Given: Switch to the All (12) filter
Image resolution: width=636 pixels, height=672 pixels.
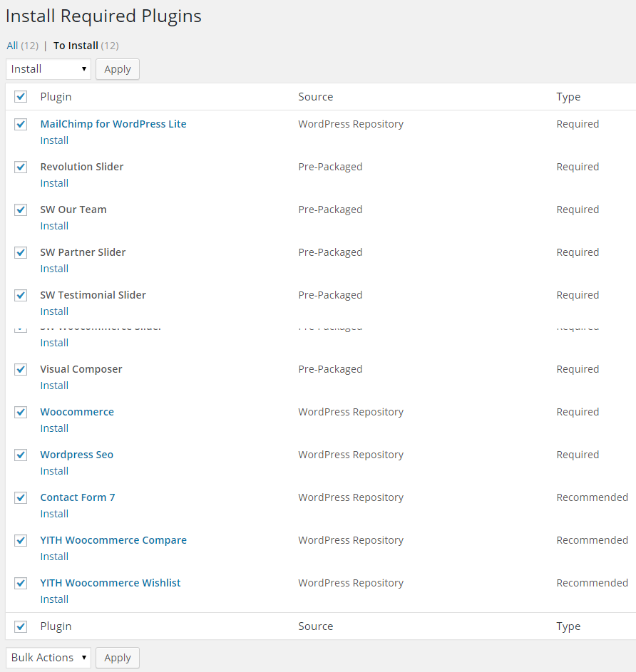Looking at the screenshot, I should pos(22,46).
